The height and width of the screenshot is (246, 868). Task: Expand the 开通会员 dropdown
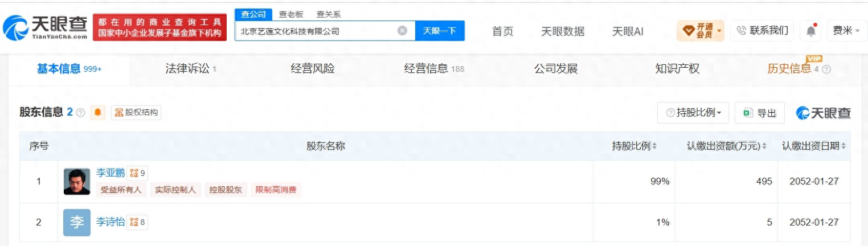[x=701, y=31]
